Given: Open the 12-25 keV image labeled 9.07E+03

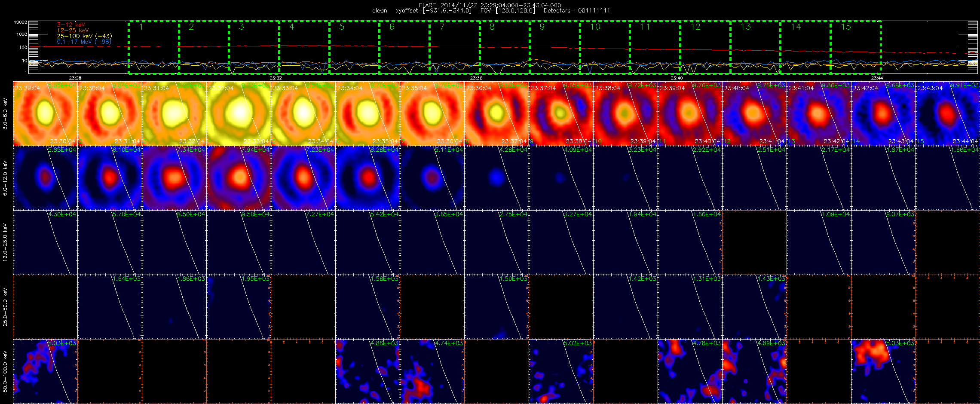Looking at the screenshot, I should (883, 242).
